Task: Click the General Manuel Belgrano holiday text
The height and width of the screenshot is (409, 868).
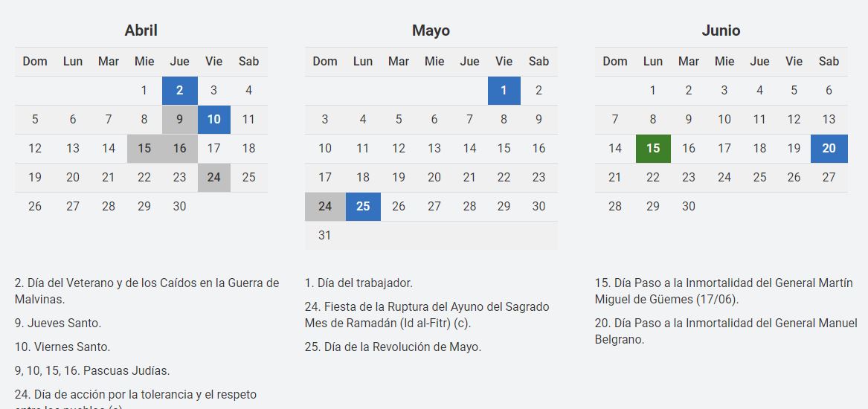Action: [725, 331]
